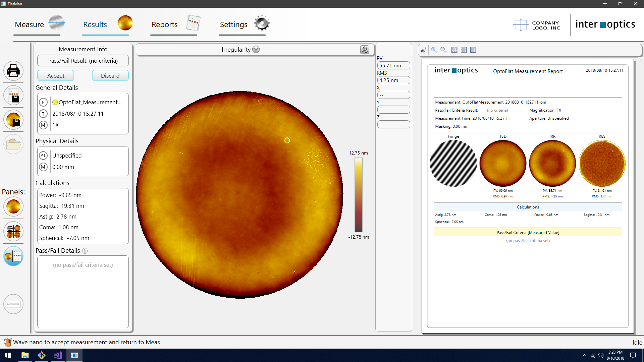Viewport: 644px width, 362px height.
Task: Toggle the map-plus-report panel layout
Action: click(x=13, y=256)
